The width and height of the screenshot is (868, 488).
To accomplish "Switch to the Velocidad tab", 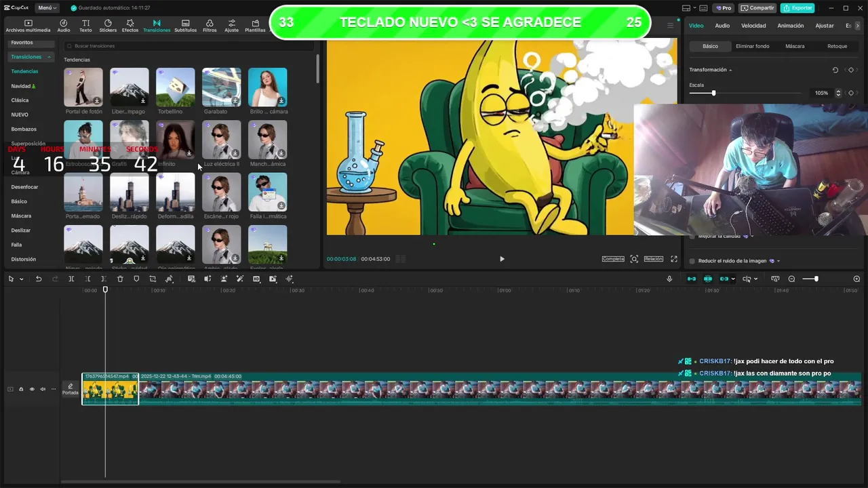I will click(x=753, y=26).
